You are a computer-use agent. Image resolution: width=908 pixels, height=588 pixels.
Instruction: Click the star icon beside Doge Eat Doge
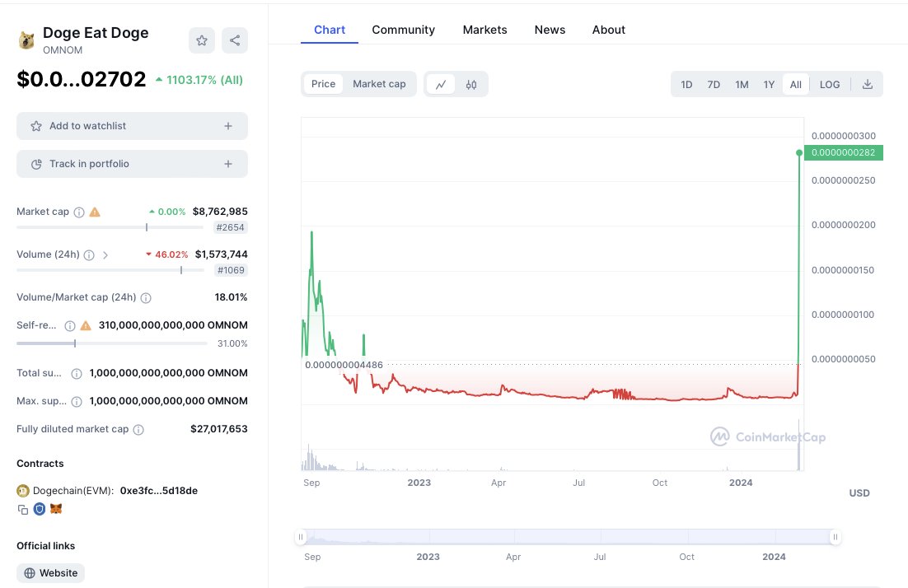201,40
